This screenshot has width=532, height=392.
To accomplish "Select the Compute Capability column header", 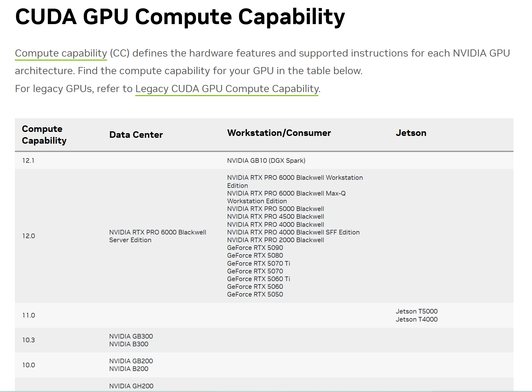I will [x=44, y=135].
